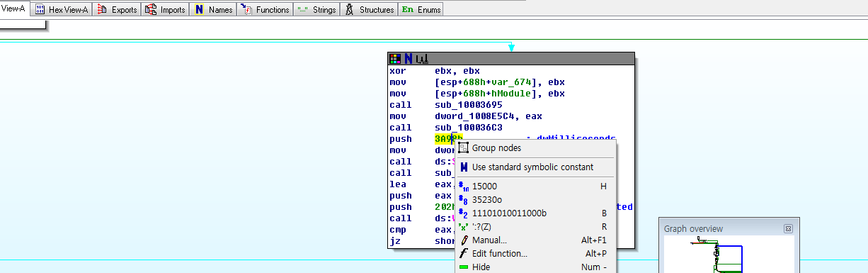Select Hide from context menu

pos(535,267)
